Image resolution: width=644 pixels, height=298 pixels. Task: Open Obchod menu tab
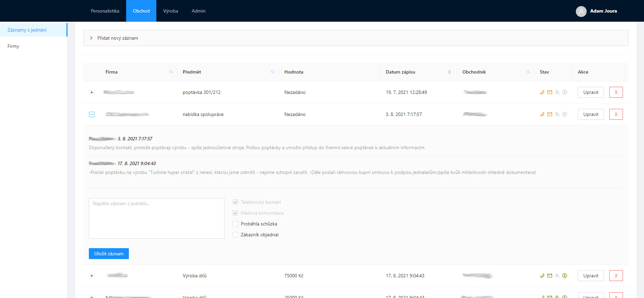[141, 11]
